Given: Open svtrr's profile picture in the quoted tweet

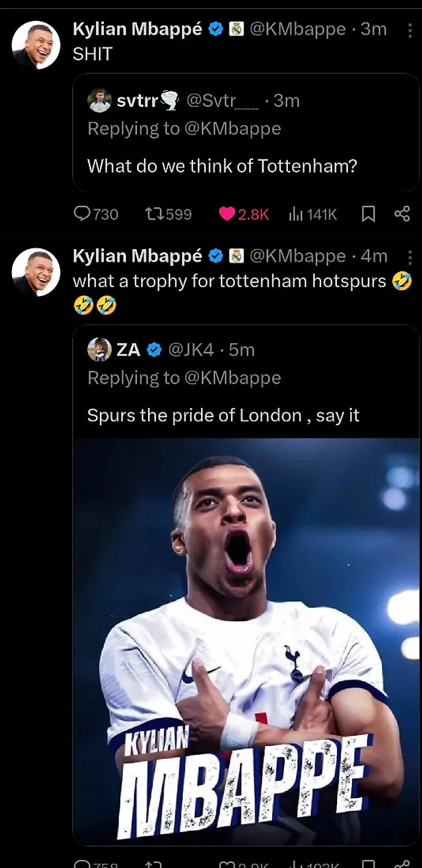Looking at the screenshot, I should (x=99, y=101).
